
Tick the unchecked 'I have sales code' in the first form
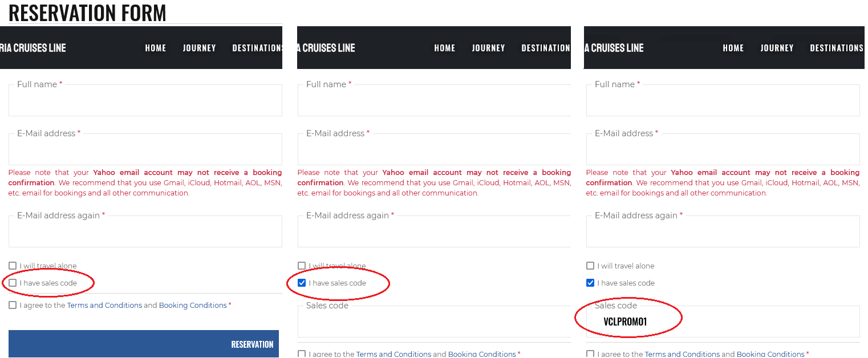pyautogui.click(x=13, y=283)
